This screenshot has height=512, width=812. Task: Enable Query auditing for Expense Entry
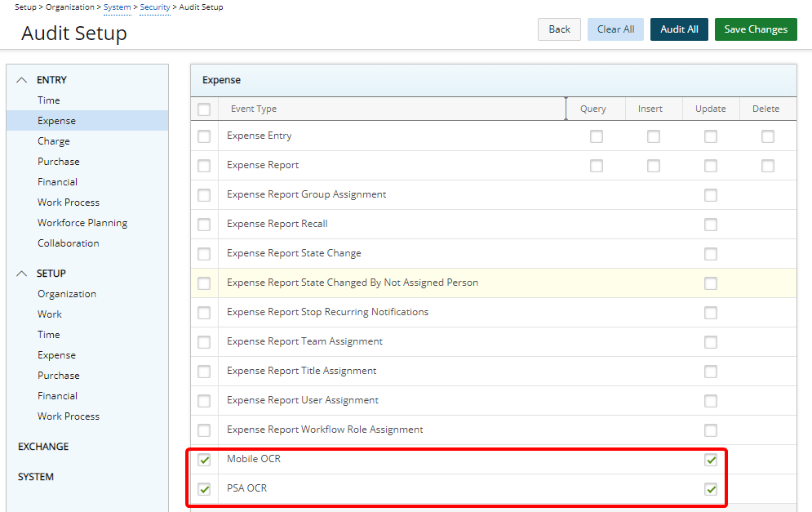click(x=597, y=136)
